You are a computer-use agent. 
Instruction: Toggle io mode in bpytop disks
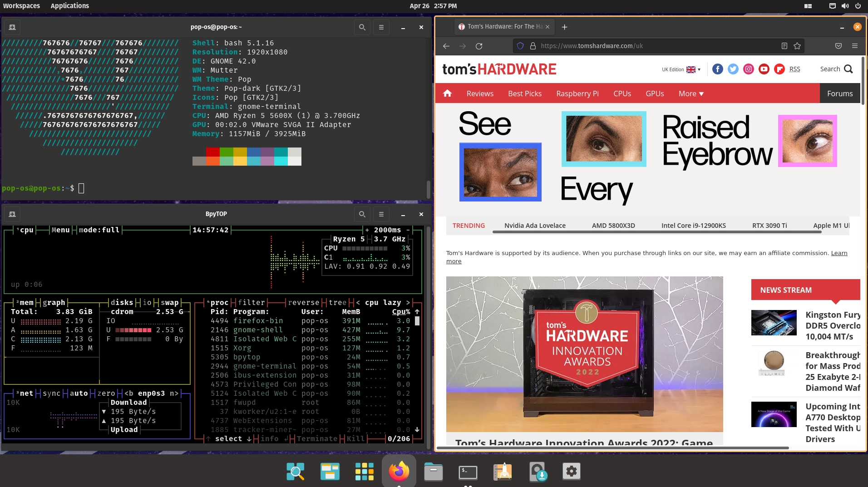(147, 303)
